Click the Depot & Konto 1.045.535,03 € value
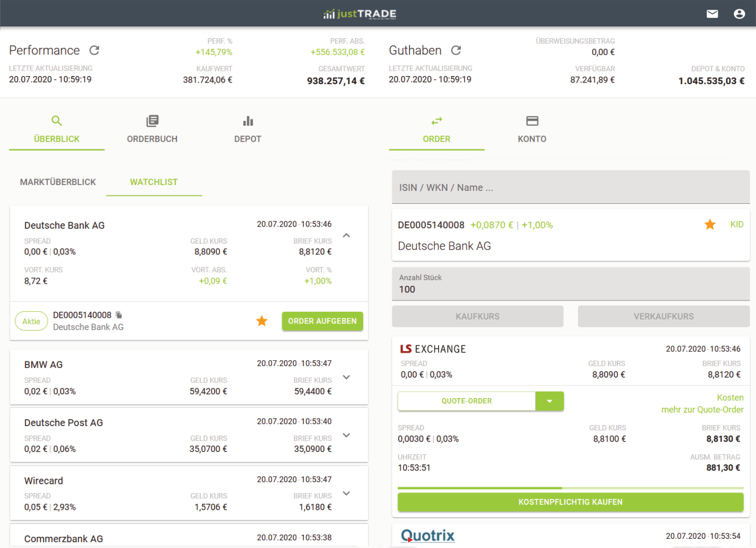Image resolution: width=756 pixels, height=548 pixels. click(711, 81)
